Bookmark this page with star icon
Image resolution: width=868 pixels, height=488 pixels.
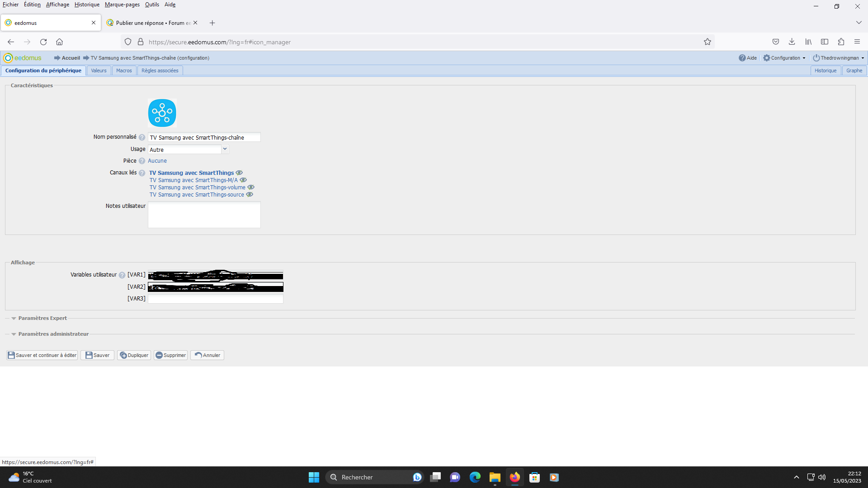[708, 42]
